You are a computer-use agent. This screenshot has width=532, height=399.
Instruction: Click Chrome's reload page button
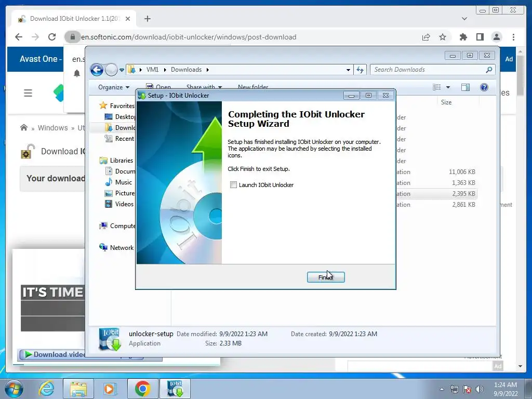[x=52, y=37]
